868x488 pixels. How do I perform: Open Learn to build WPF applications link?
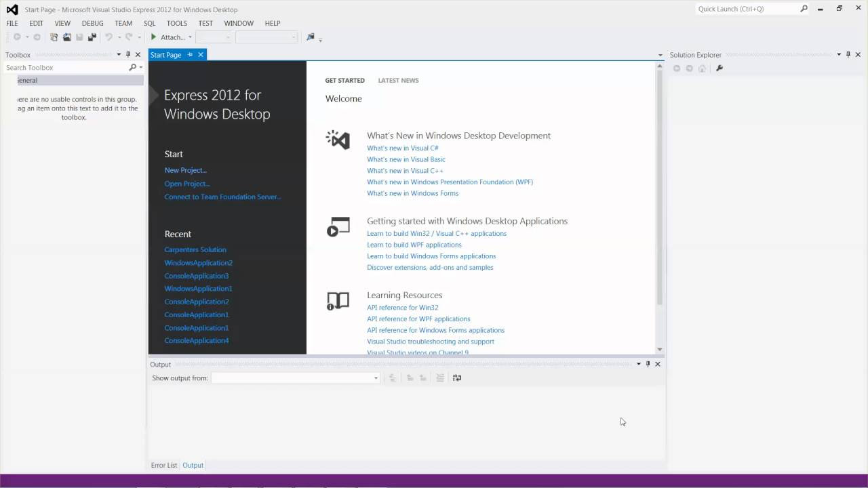coord(414,245)
